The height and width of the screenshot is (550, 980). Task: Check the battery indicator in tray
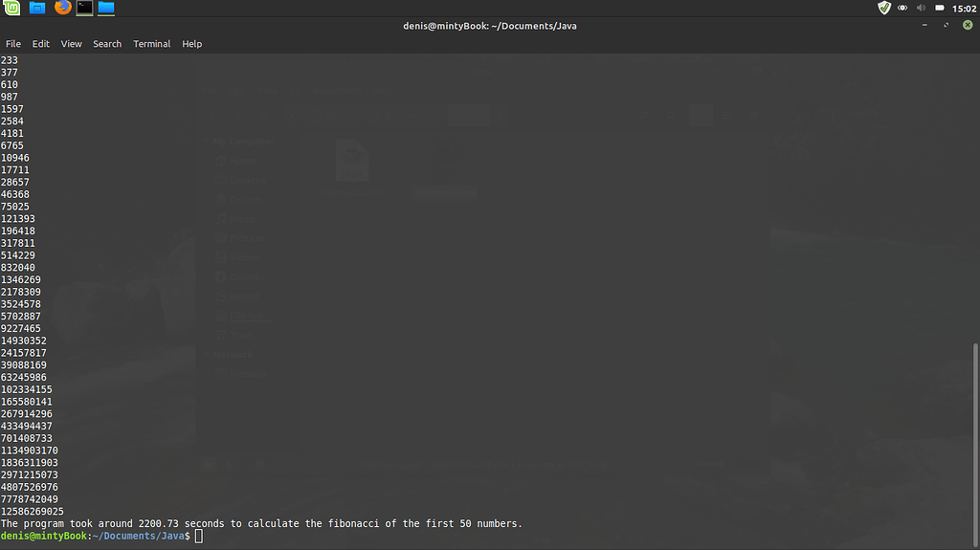coord(938,8)
